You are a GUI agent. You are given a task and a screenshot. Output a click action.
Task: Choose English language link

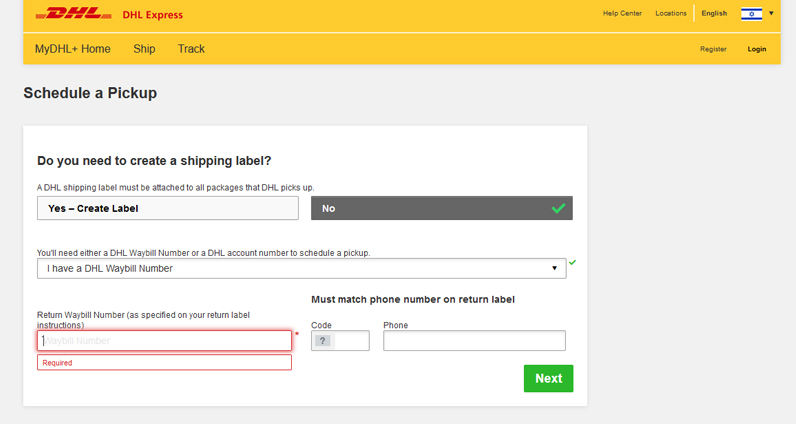pos(714,14)
